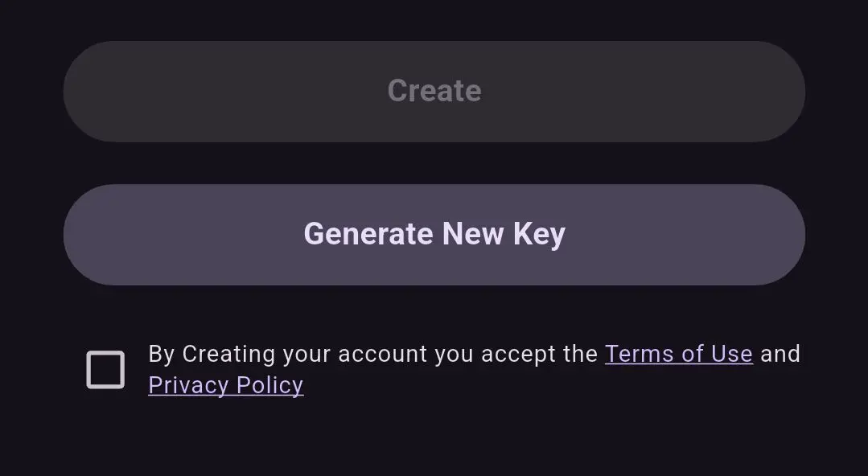Follow the underlined Terms of Use hyperlink
Image resolution: width=868 pixels, height=476 pixels.
(678, 354)
